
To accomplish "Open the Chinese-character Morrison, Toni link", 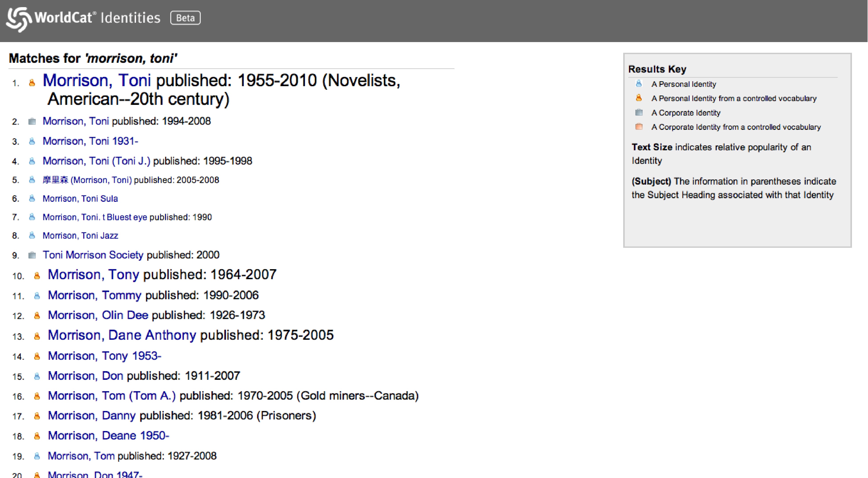I will click(x=87, y=180).
